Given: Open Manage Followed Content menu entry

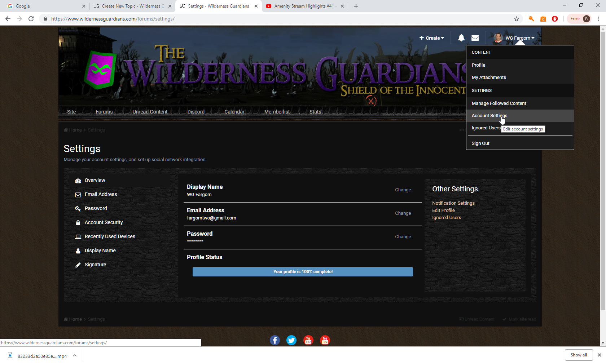Looking at the screenshot, I should (x=520, y=103).
